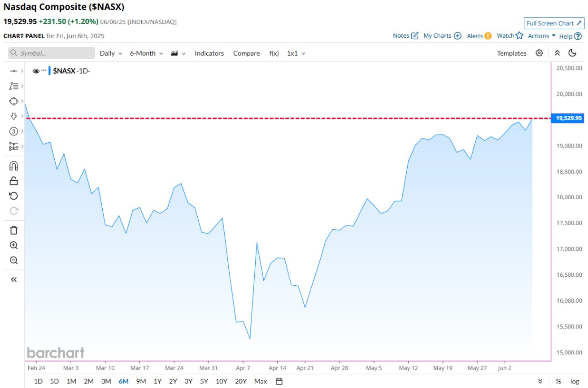Select the trend line drawing tool
The width and height of the screenshot is (588, 388).
(x=13, y=71)
